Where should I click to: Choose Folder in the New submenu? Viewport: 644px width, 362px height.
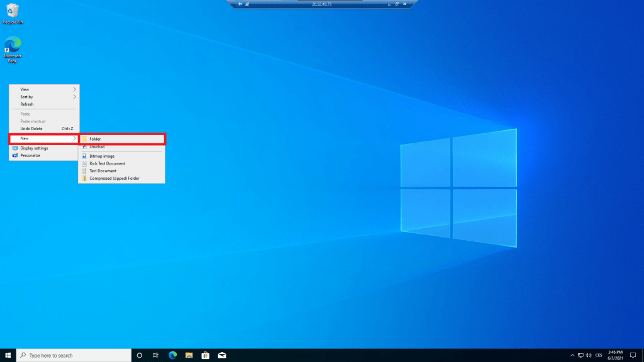click(x=95, y=139)
